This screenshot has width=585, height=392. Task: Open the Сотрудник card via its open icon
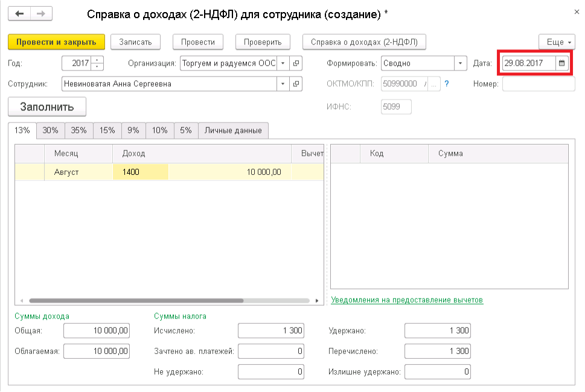(x=296, y=84)
